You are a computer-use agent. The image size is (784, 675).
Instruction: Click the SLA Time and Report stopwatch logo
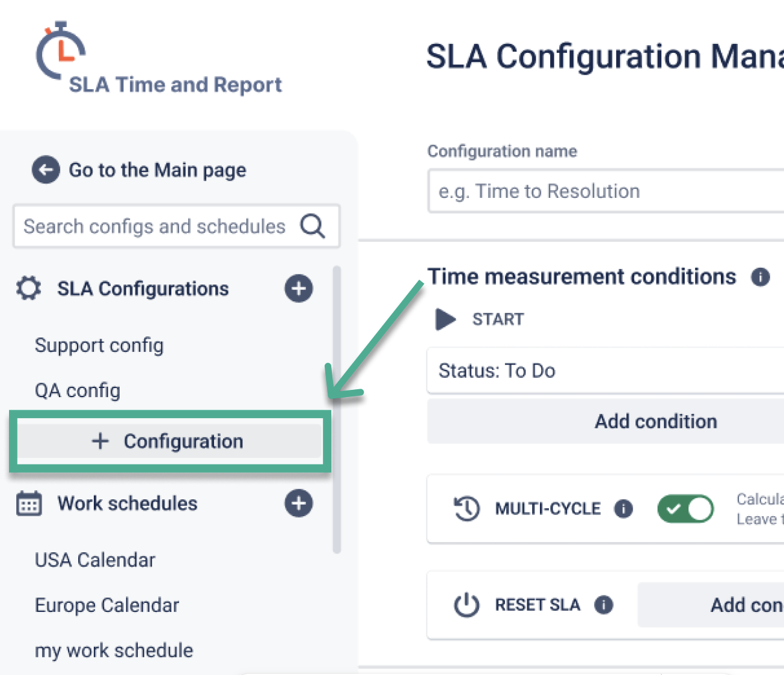coord(60,51)
